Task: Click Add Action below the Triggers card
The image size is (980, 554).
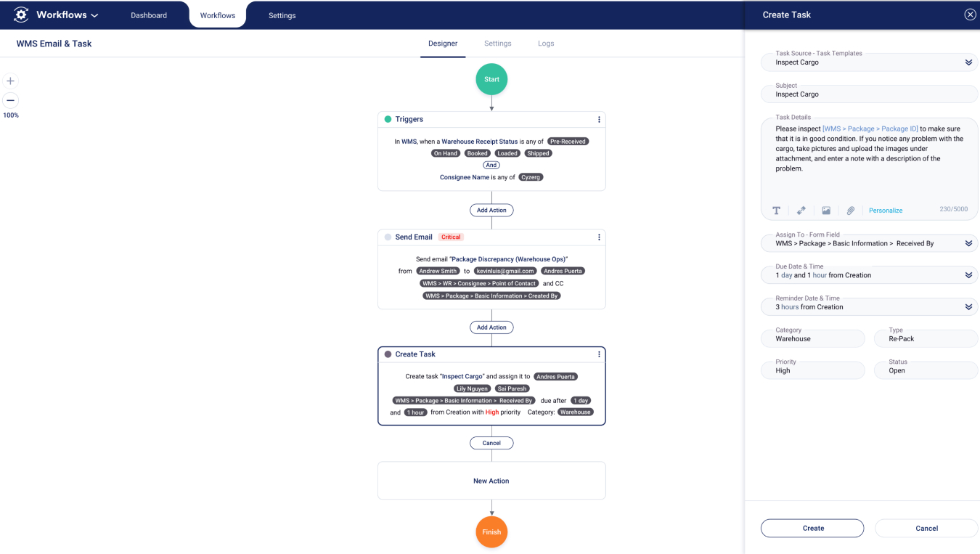Action: pos(491,210)
